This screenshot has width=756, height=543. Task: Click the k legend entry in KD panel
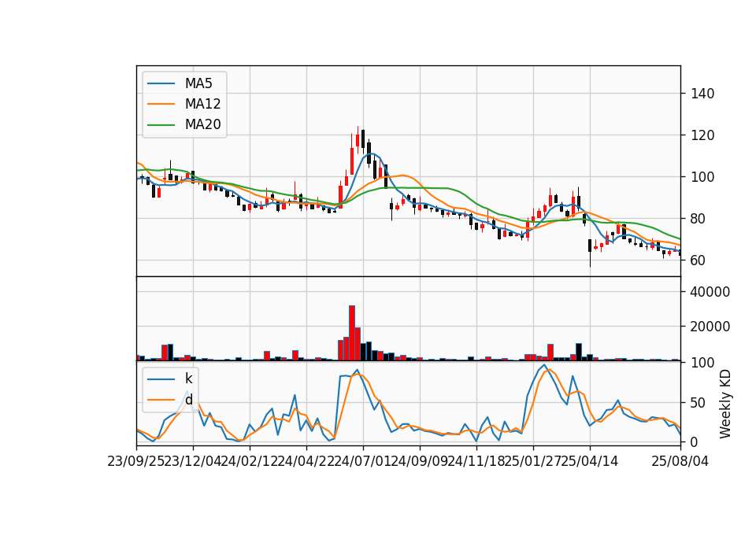[x=170, y=379]
